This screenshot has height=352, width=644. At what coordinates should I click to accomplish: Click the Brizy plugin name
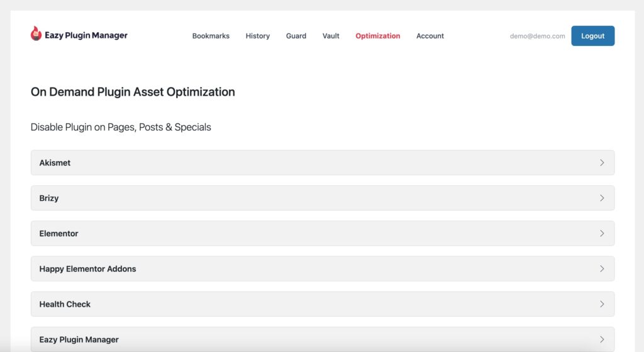49,198
